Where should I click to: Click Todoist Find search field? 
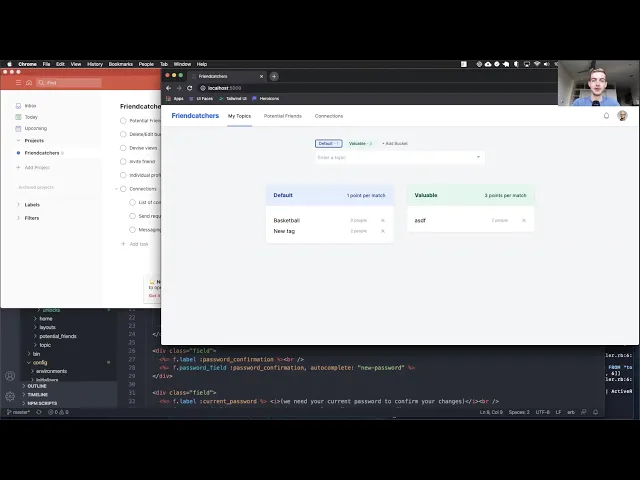(69, 82)
